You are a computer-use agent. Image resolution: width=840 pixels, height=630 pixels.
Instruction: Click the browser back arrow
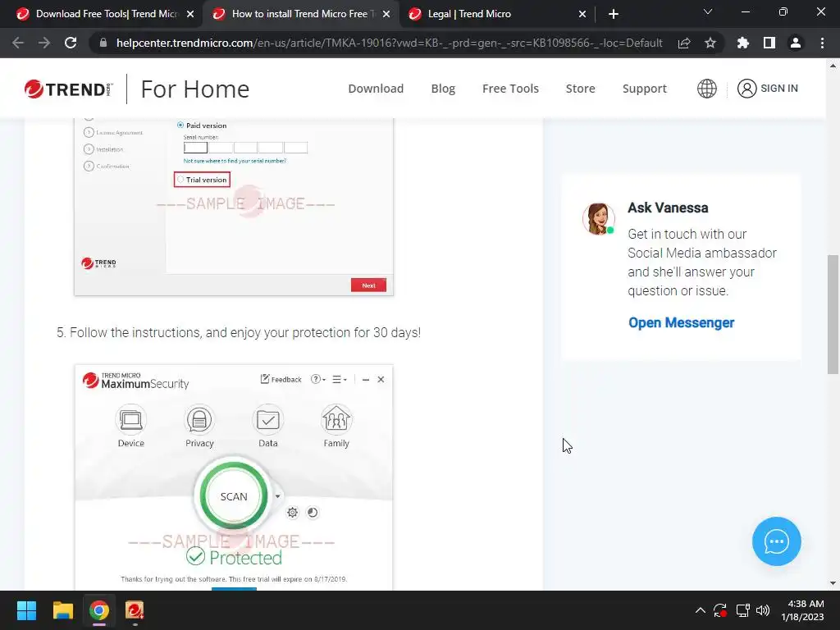point(18,43)
